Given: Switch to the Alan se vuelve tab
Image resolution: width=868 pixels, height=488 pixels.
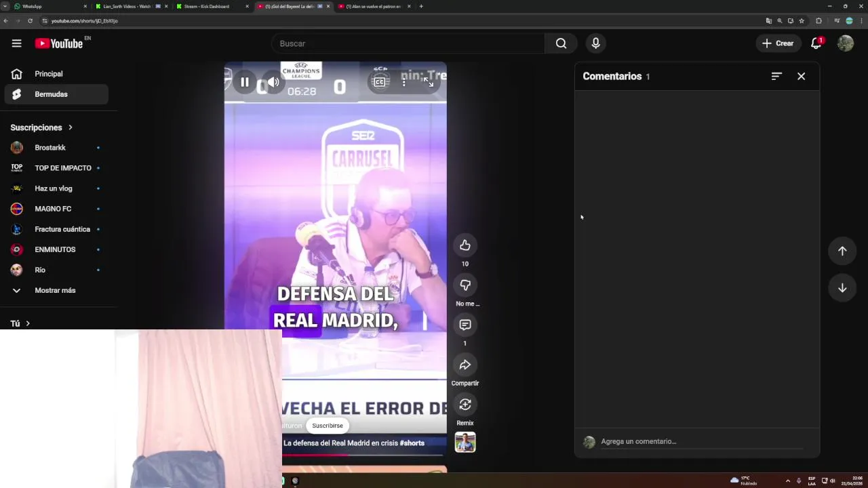Looking at the screenshot, I should [x=374, y=6].
